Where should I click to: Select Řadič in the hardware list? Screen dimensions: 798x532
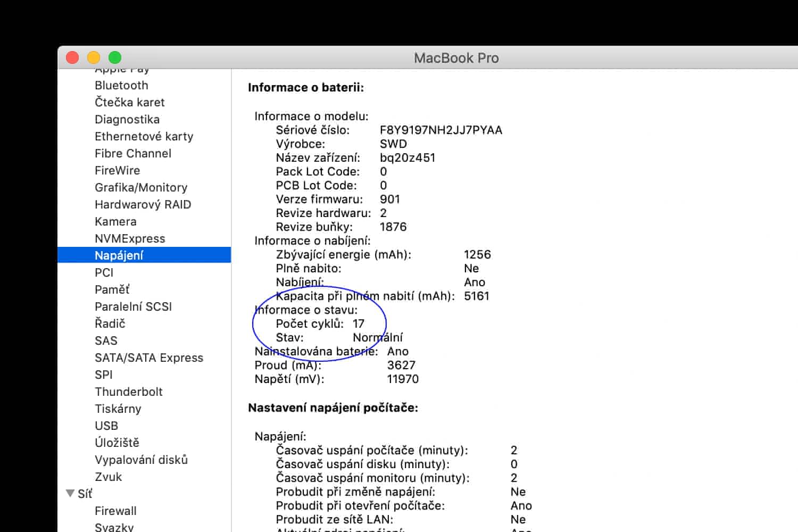pos(110,323)
